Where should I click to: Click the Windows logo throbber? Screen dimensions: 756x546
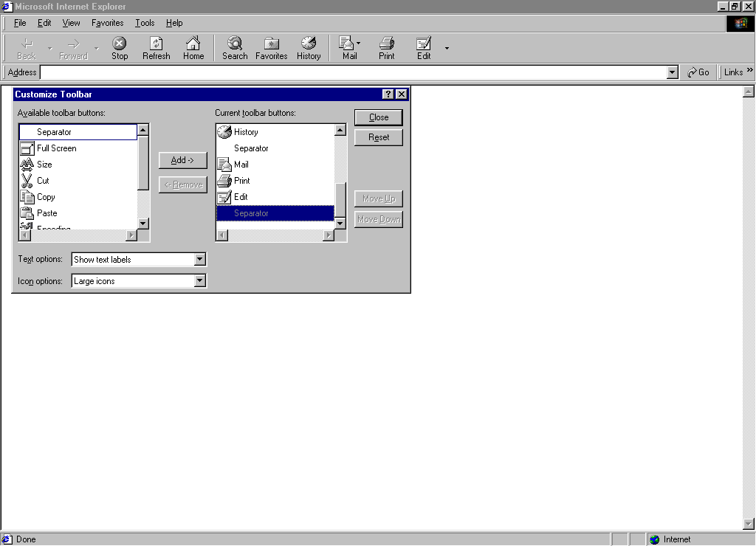pos(740,24)
